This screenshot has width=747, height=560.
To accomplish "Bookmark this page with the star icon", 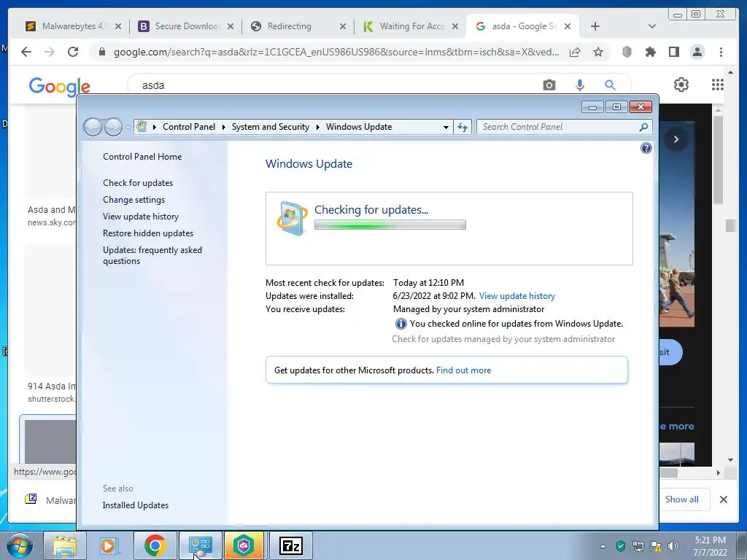I will pos(598,52).
